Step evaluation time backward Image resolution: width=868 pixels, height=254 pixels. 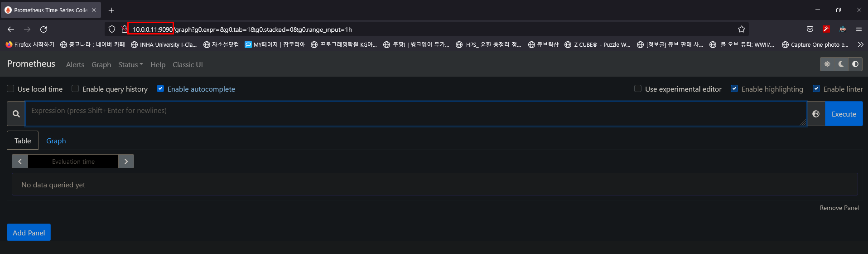click(20, 161)
